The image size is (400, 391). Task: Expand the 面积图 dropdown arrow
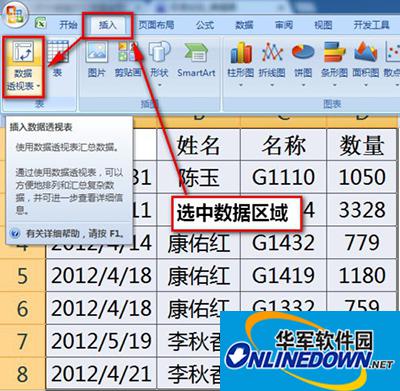point(366,85)
